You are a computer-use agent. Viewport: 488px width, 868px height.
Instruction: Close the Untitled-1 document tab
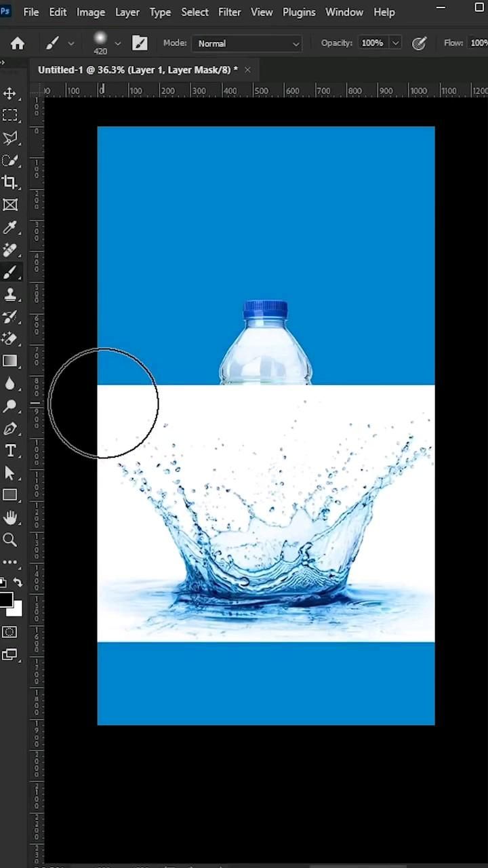click(x=247, y=70)
